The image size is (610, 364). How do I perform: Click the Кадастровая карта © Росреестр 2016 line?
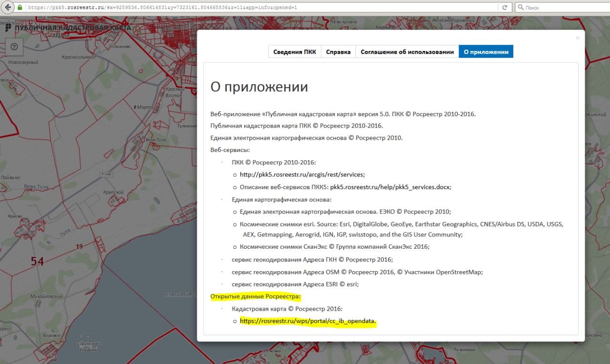pyautogui.click(x=287, y=309)
